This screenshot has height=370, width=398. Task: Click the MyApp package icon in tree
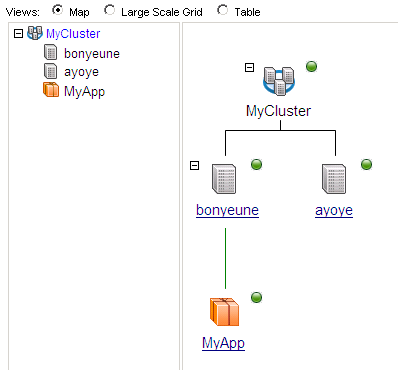pos(51,90)
